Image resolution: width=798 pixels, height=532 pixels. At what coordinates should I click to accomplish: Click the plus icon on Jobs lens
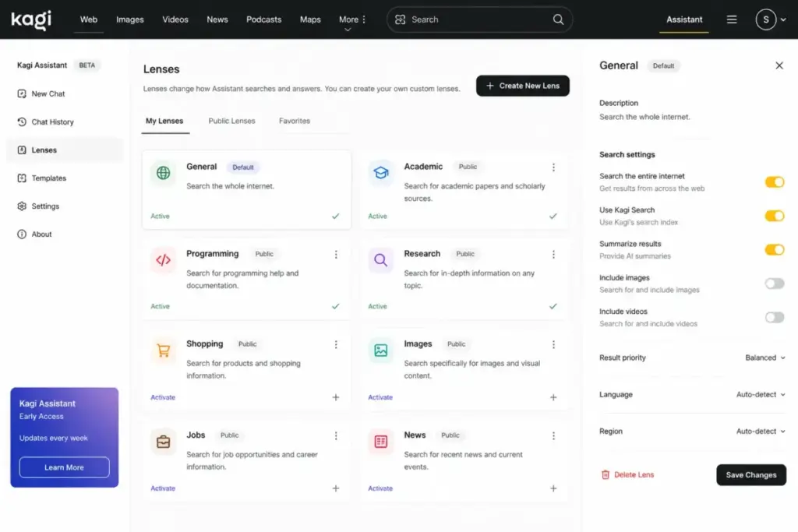(x=336, y=488)
